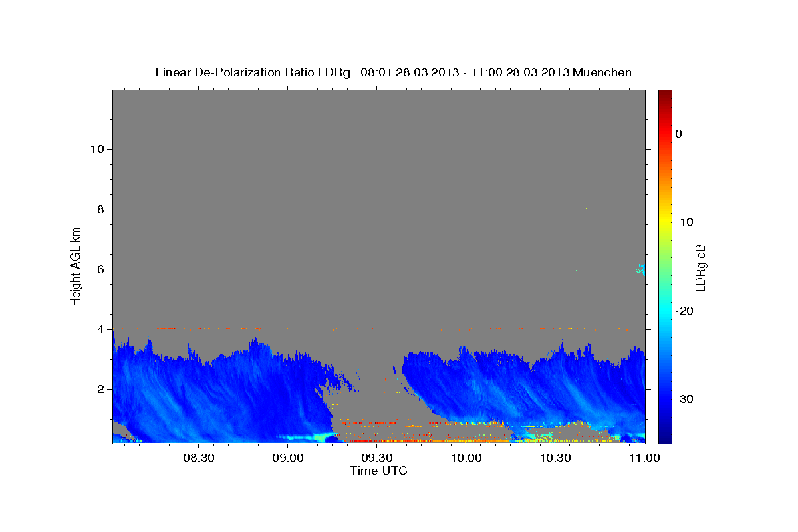The width and height of the screenshot is (798, 532).
Task: Click the 10:30 time tick label
Action: pyautogui.click(x=555, y=458)
